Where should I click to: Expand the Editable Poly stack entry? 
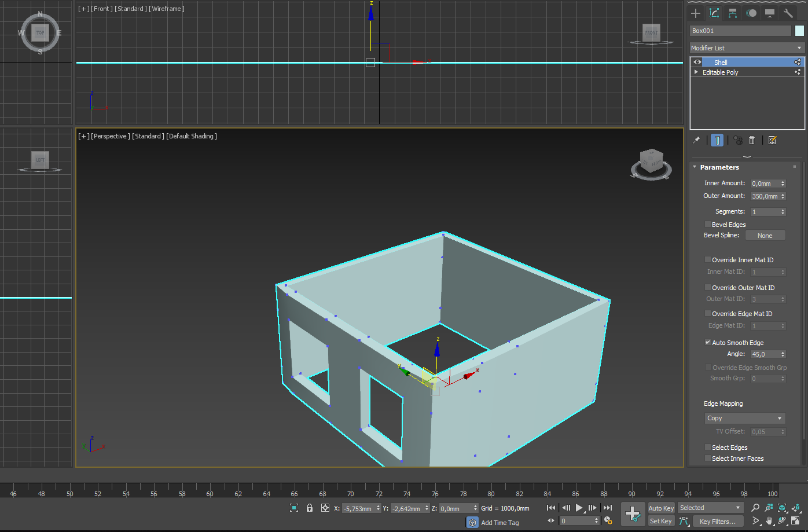pos(696,72)
